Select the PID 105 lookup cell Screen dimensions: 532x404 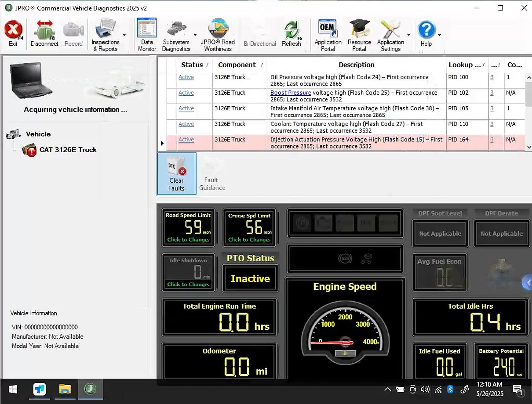click(467, 112)
